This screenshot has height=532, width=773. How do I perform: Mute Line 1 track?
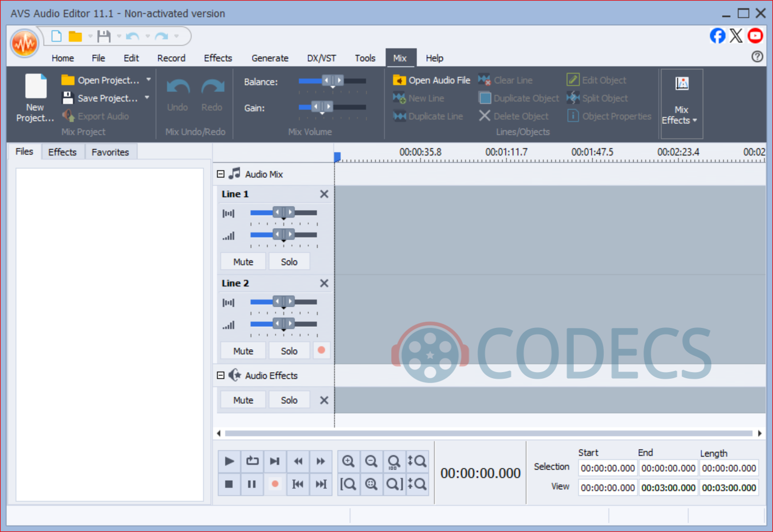[243, 262]
